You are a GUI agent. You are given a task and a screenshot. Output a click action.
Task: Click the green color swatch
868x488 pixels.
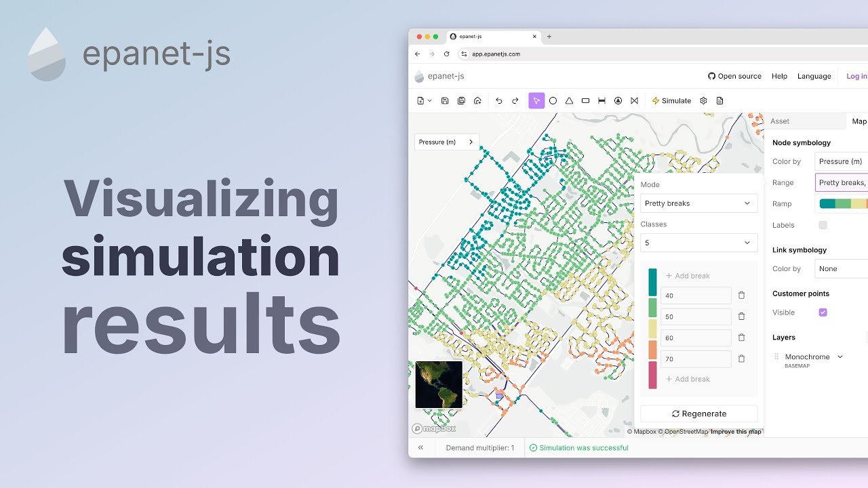[652, 308]
